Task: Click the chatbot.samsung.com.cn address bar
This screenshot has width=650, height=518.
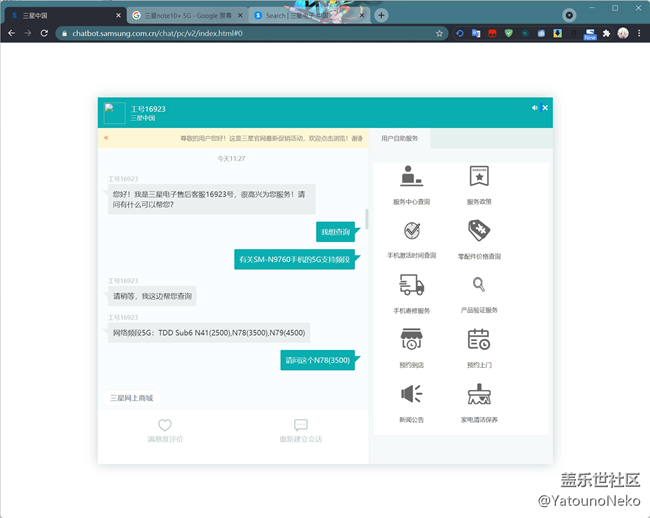Action: (x=251, y=33)
